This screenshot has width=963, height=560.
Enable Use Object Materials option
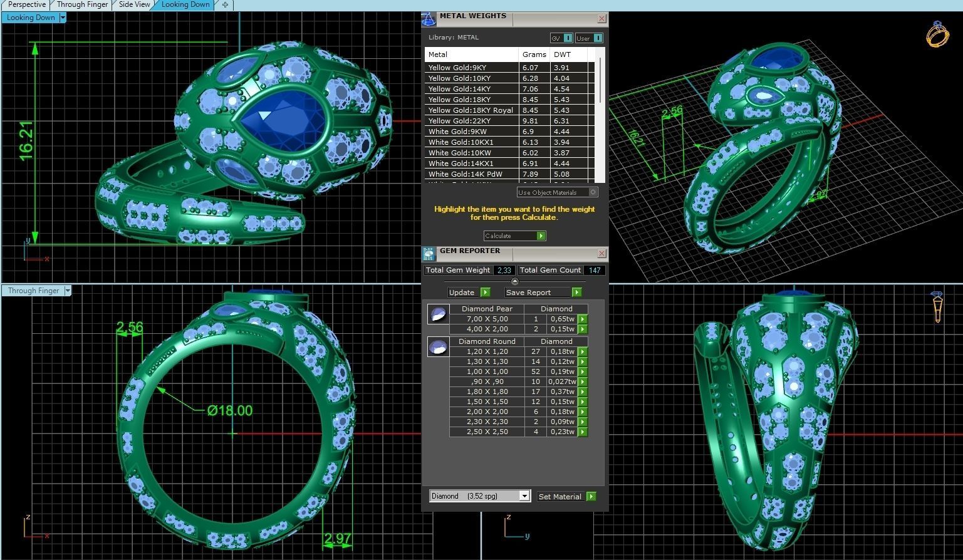coord(593,192)
